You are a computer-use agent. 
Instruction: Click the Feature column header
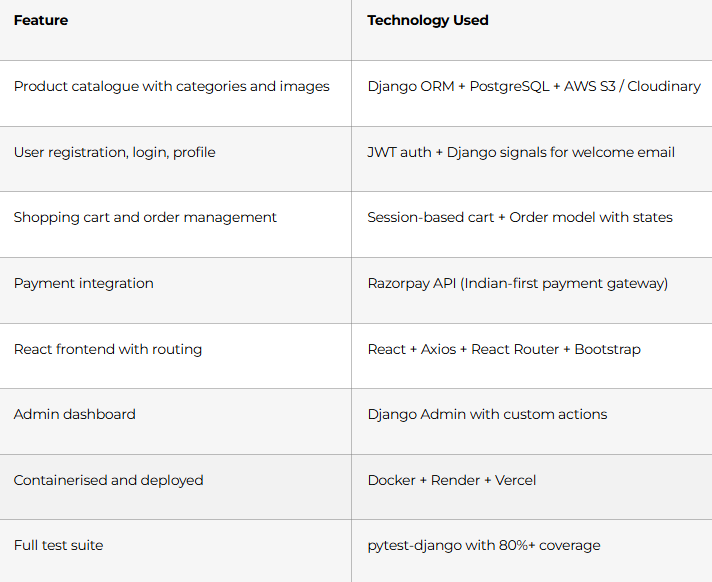click(41, 20)
